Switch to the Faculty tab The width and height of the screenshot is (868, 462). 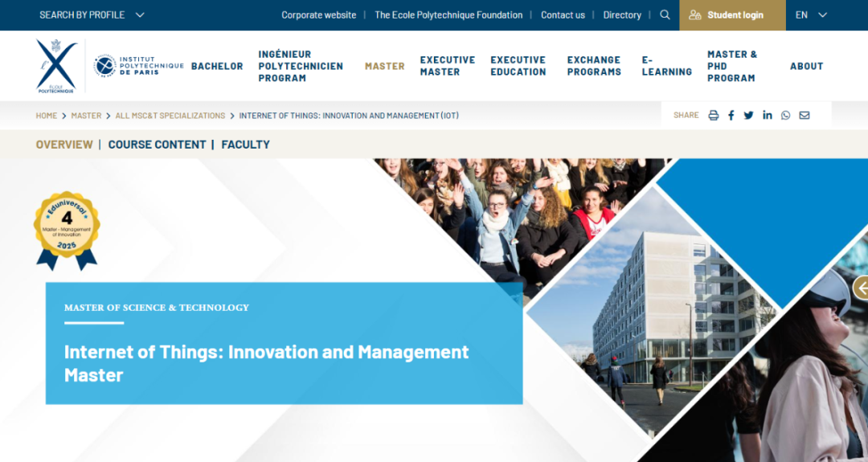(245, 145)
